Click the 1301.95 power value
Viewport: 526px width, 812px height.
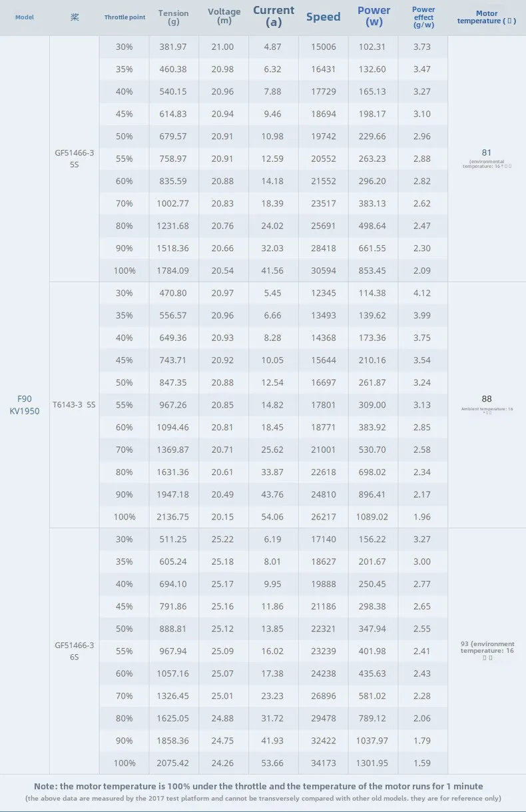tap(374, 763)
